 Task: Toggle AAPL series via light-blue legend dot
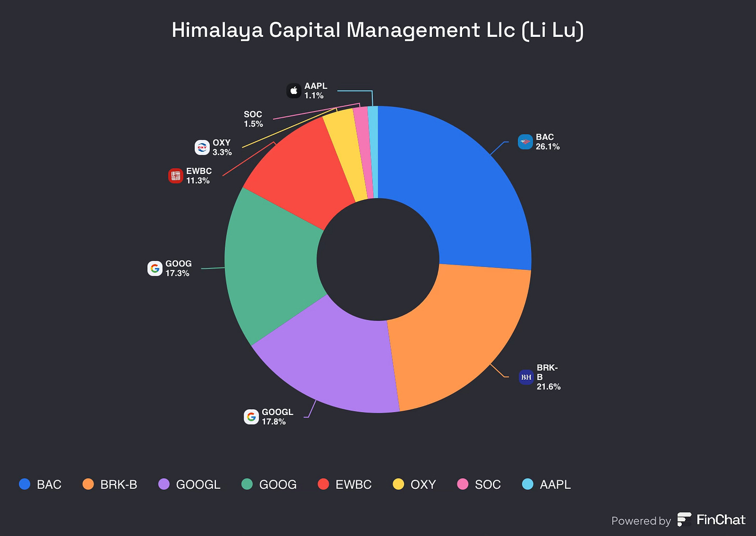click(528, 484)
